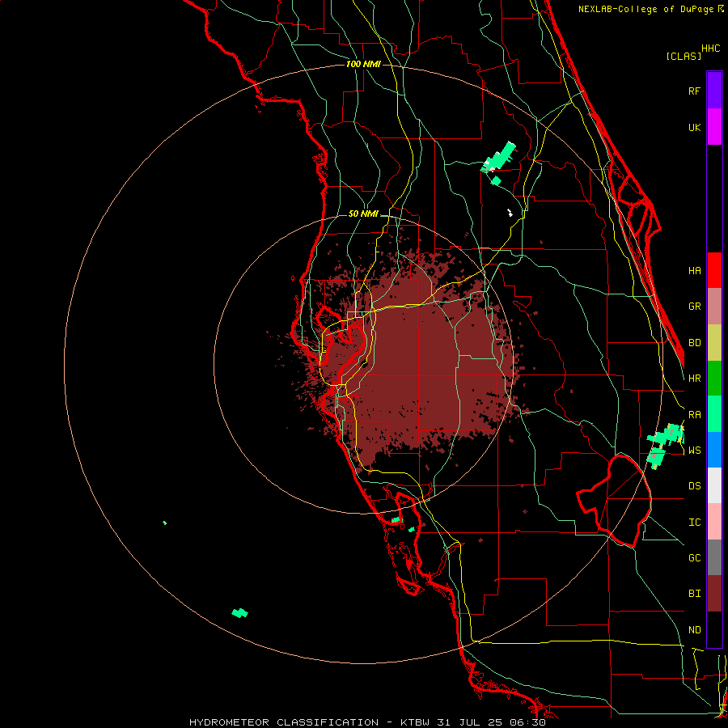Click the HYDROMETEOR CLASSIFICATION title text

pyautogui.click(x=284, y=722)
